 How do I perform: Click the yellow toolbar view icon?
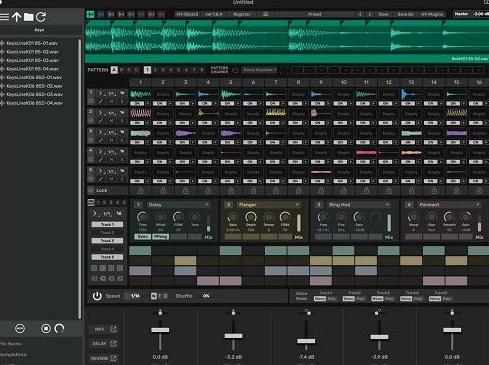point(121,14)
